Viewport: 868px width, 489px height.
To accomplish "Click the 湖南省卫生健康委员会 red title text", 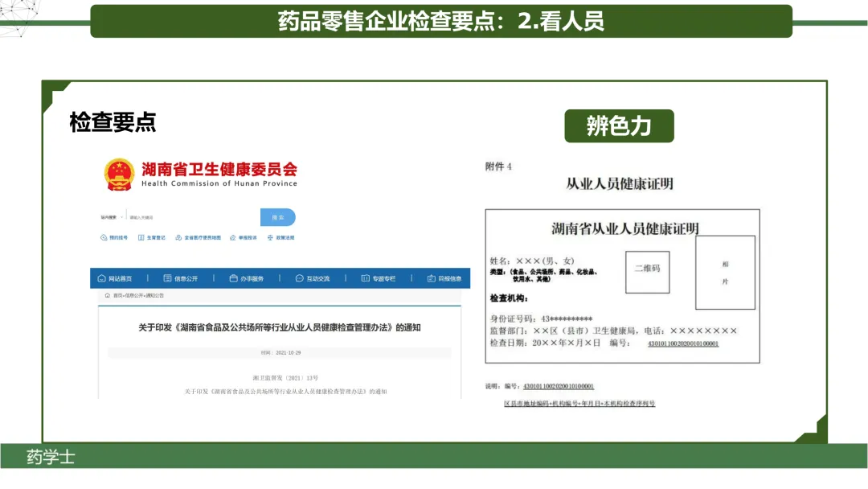I will tap(219, 170).
